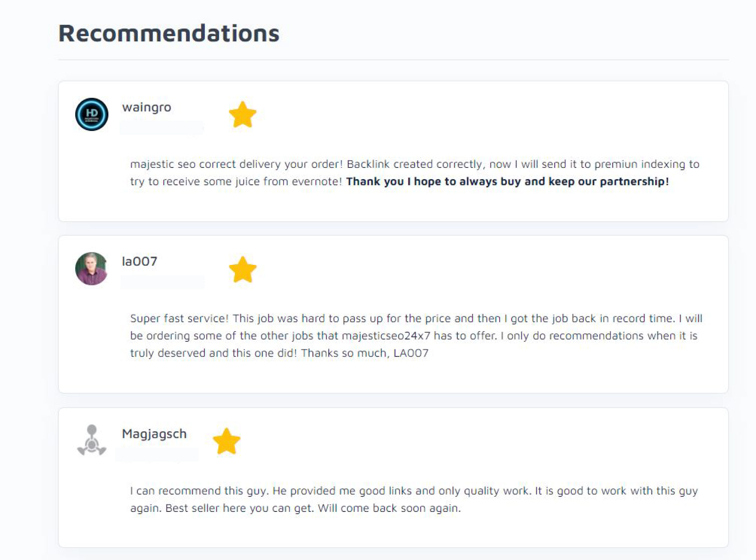This screenshot has width=756, height=560.
Task: Open the Magjagsch username link
Action: click(x=154, y=434)
